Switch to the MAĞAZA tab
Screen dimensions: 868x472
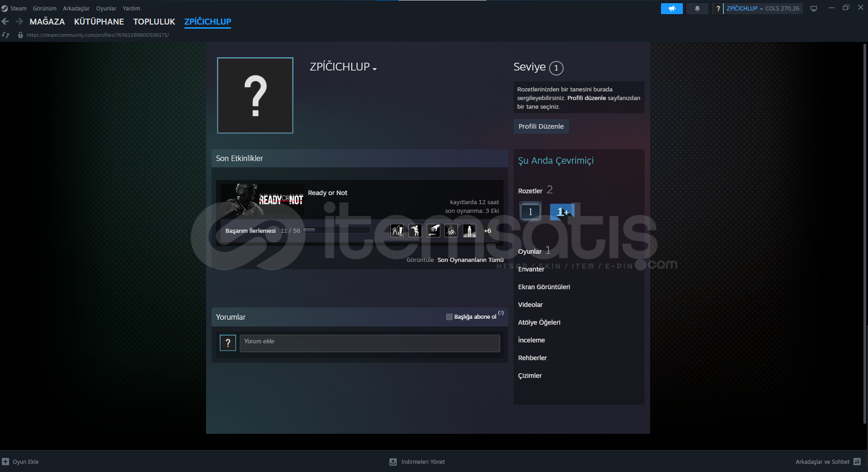[x=47, y=21]
